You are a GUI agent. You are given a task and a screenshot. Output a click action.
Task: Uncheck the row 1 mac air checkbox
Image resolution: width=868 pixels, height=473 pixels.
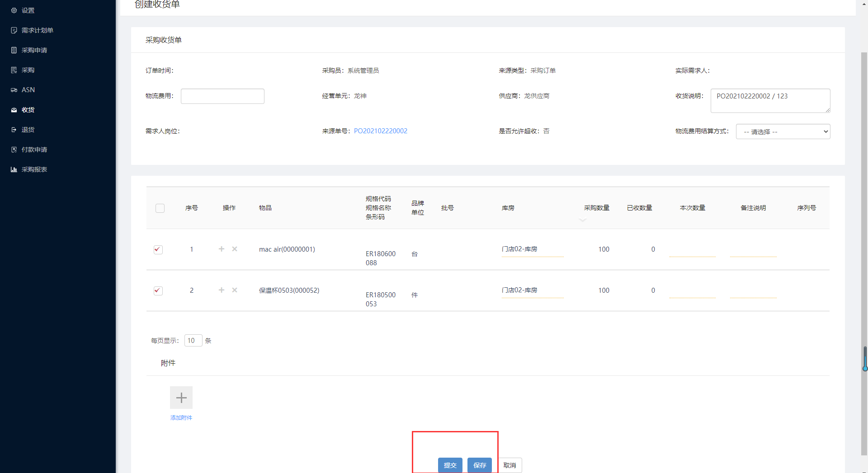158,249
